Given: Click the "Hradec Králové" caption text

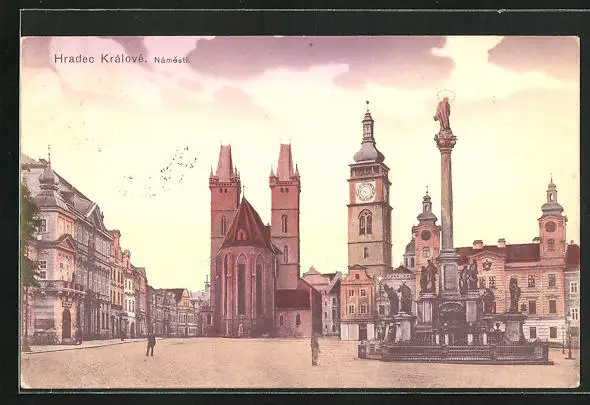Looking at the screenshot, I should click(x=101, y=59).
